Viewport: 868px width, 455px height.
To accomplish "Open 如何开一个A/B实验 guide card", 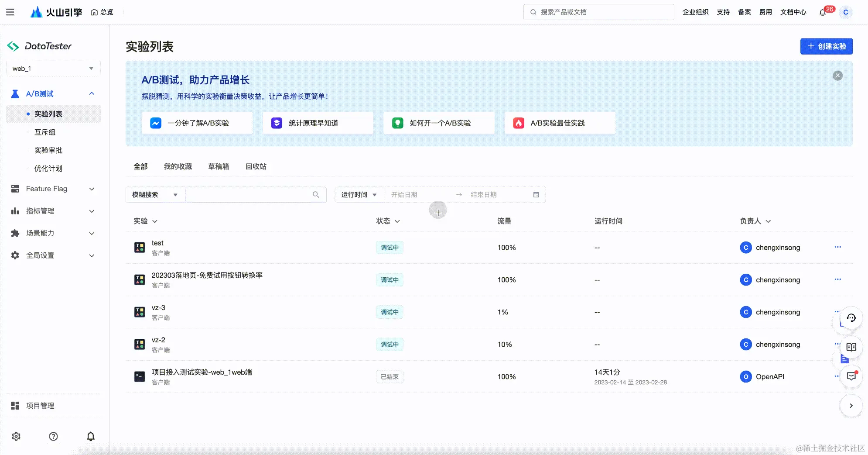I will 439,123.
